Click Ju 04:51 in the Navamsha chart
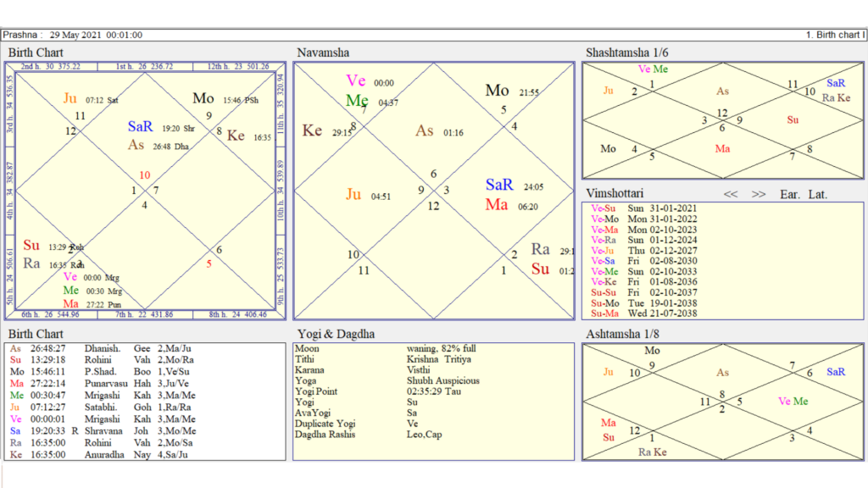Image resolution: width=868 pixels, height=488 pixels. coord(368,195)
